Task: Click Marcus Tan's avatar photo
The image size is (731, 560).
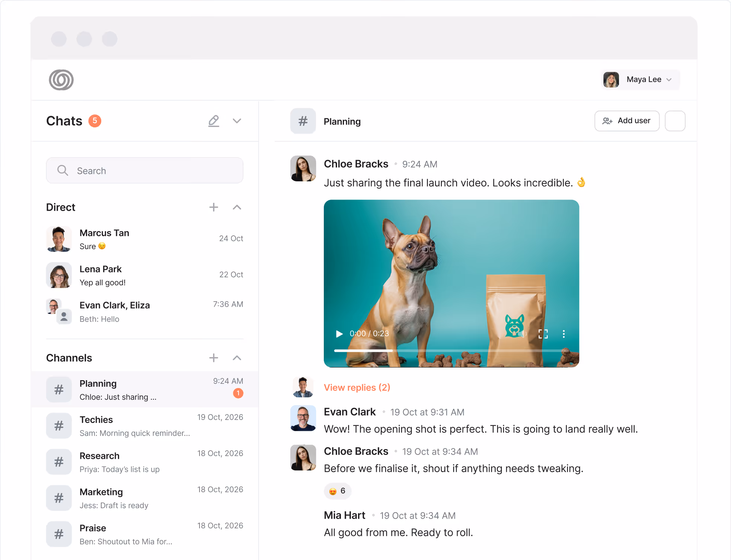Action: 59,239
